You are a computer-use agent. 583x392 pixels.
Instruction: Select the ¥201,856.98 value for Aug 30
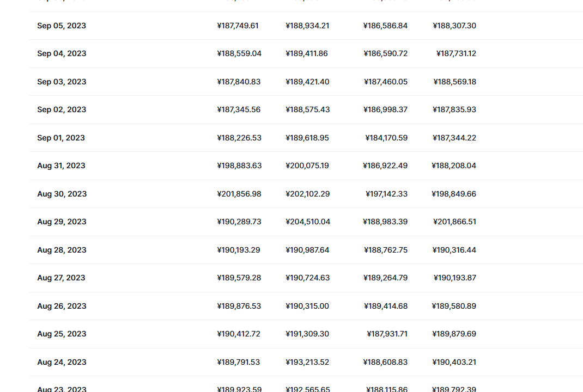[239, 194]
